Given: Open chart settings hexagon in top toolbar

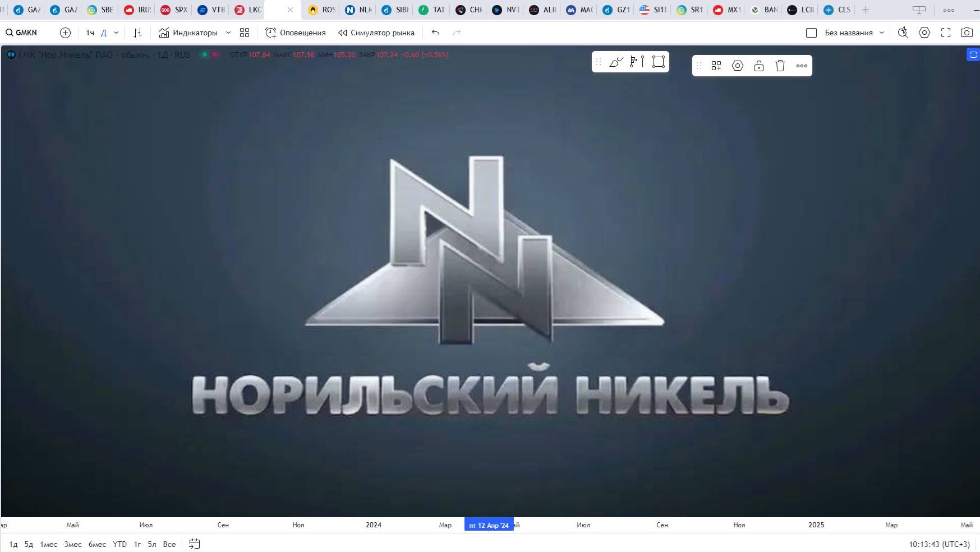Looking at the screenshot, I should click(x=924, y=33).
